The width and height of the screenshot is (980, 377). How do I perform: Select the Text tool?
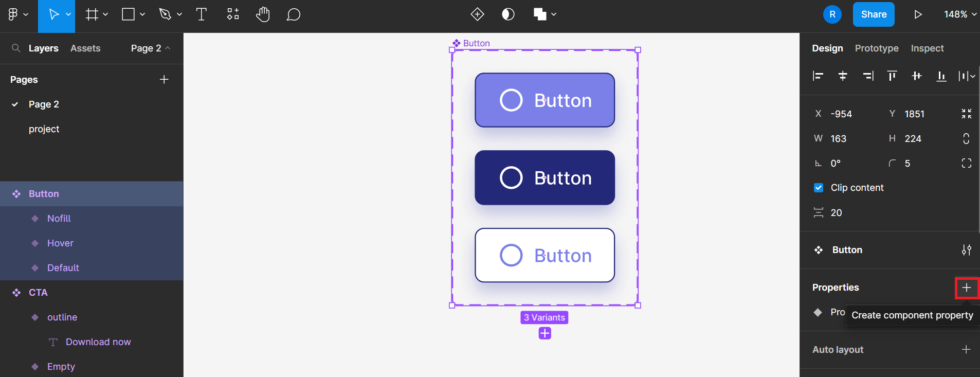click(202, 14)
